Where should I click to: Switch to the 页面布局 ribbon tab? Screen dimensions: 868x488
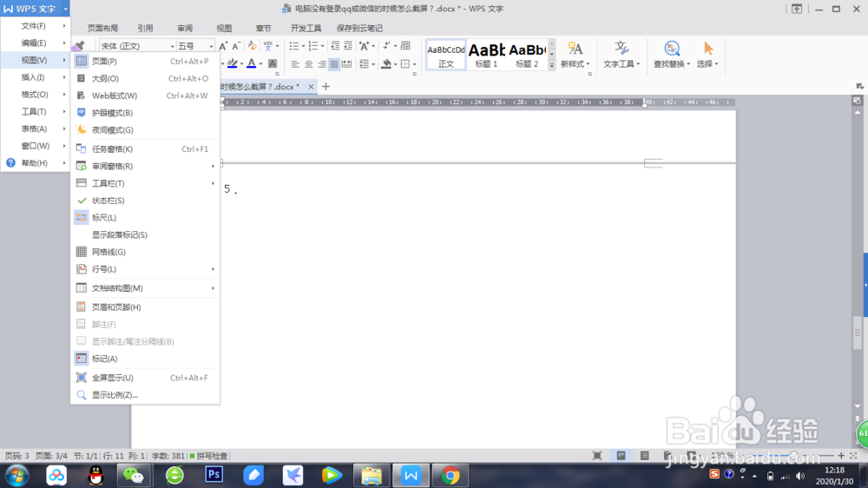(102, 29)
